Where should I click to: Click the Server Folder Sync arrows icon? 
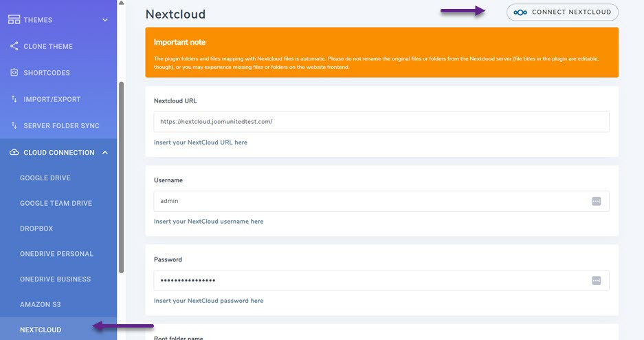tap(14, 125)
